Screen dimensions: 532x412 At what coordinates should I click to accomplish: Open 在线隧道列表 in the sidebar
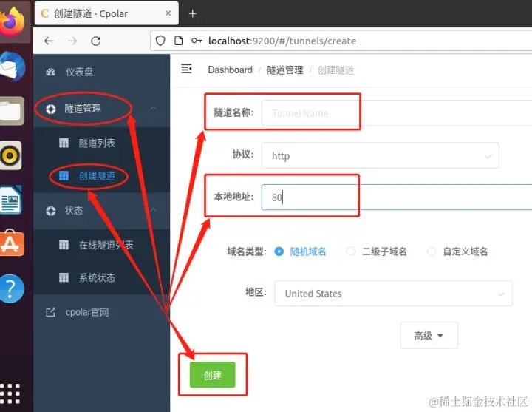tap(102, 245)
